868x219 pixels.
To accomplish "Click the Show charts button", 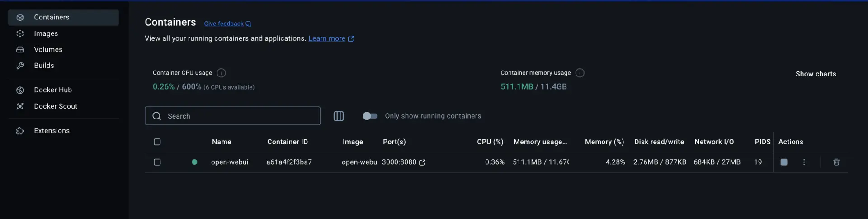I will coord(816,74).
